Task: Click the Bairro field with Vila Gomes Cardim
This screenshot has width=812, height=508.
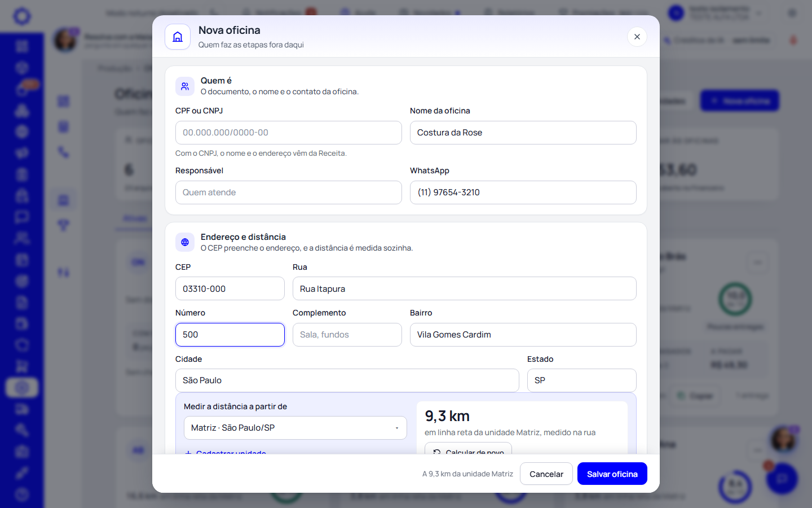Action: pos(523,335)
